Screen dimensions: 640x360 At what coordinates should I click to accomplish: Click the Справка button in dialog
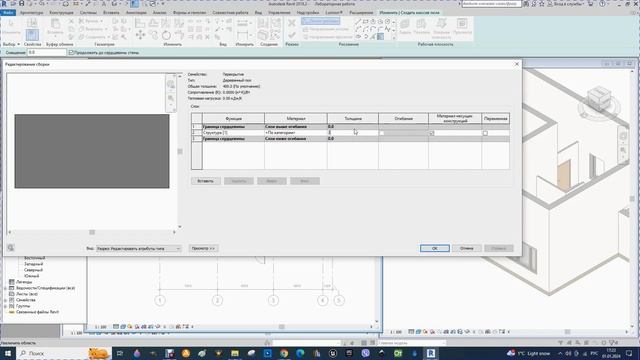[x=499, y=248]
